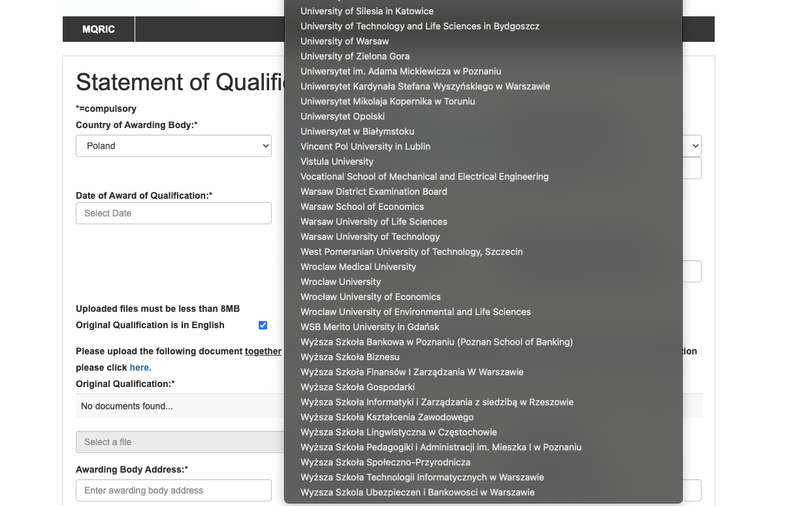The image size is (812, 506).
Task: Choose University of Warsaw from the list
Action: point(483,41)
